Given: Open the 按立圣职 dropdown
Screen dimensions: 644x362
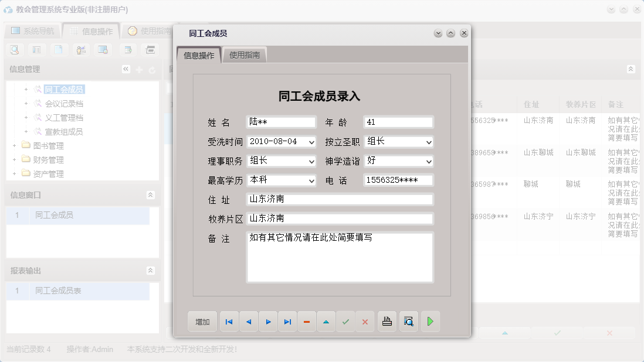Looking at the screenshot, I should point(428,141).
